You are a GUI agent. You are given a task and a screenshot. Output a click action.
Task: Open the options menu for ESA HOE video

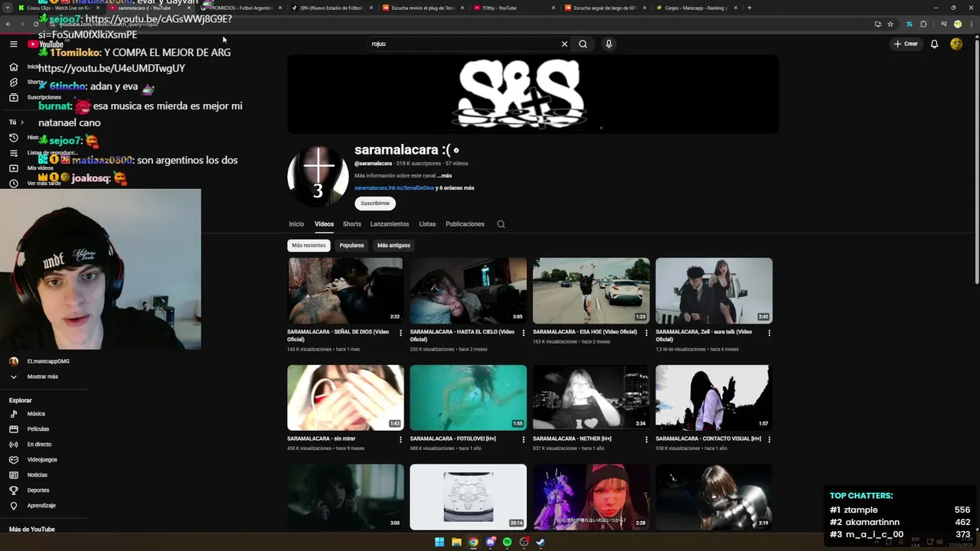click(646, 333)
